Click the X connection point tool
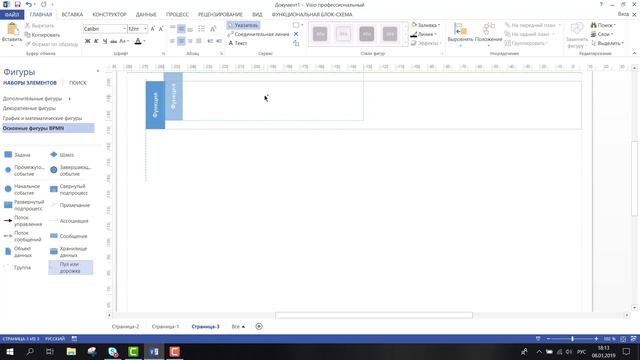The height and width of the screenshot is (360, 640). point(296,34)
